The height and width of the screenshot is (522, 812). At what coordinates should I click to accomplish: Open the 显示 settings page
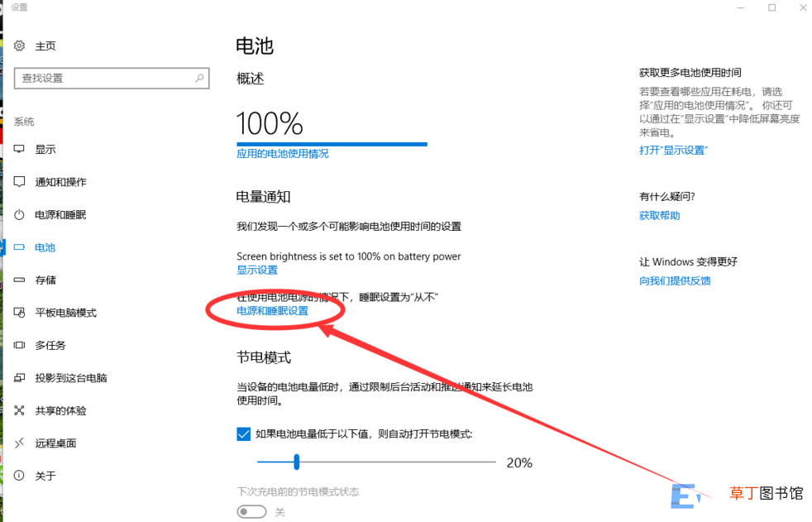[x=45, y=150]
